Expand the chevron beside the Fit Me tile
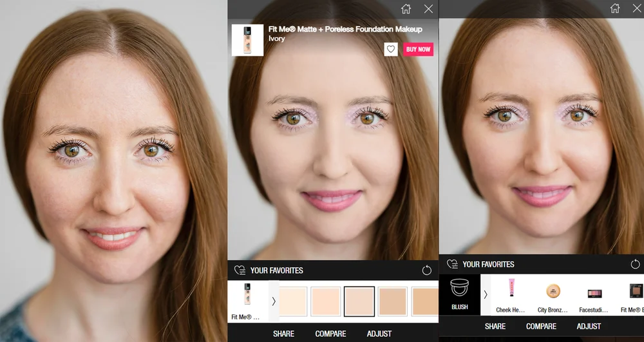644x342 pixels. click(x=274, y=301)
